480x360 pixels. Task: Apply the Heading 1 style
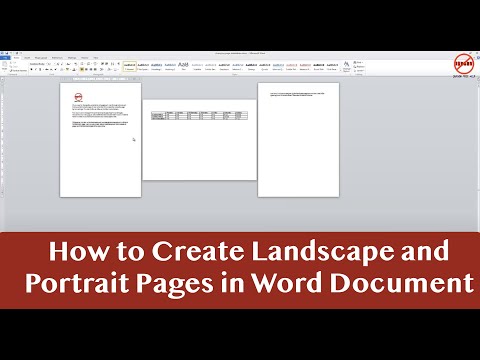pos(156,66)
